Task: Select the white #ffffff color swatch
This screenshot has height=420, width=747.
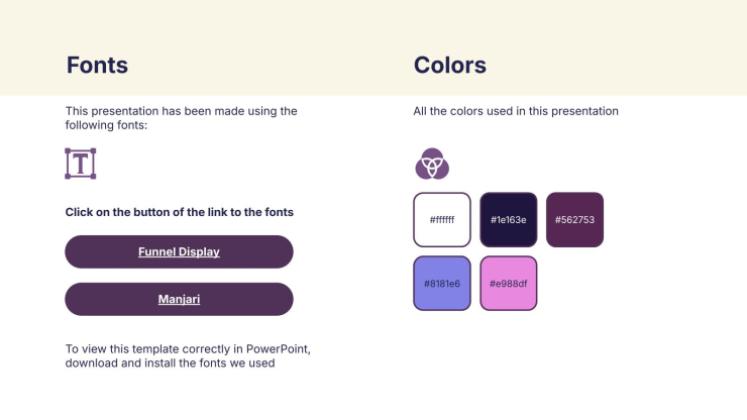Action: 442,220
